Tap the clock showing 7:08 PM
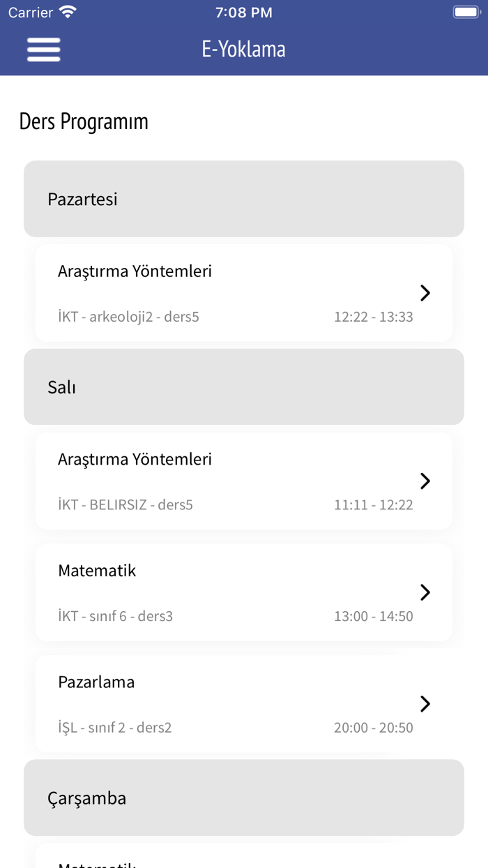 coord(243,11)
